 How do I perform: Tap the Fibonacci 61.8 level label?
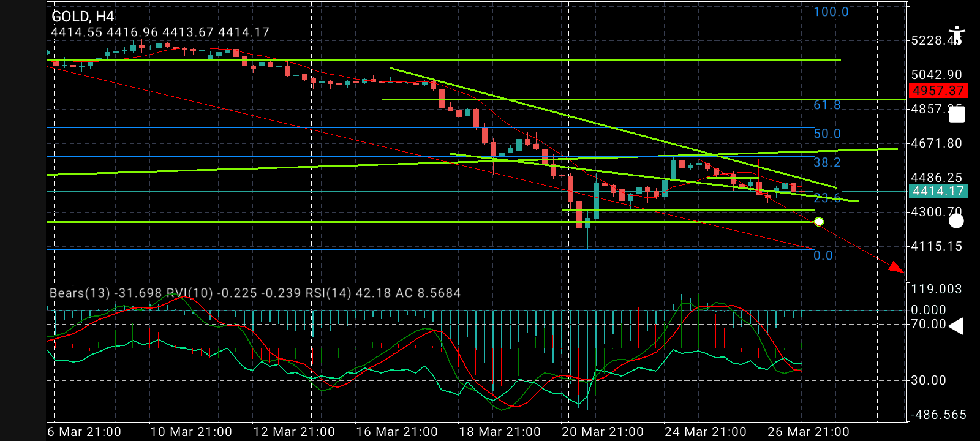(827, 105)
